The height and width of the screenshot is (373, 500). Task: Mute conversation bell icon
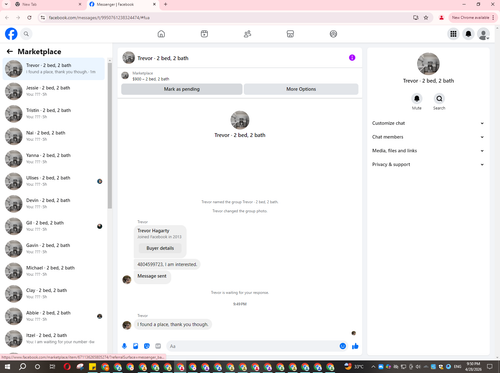417,99
